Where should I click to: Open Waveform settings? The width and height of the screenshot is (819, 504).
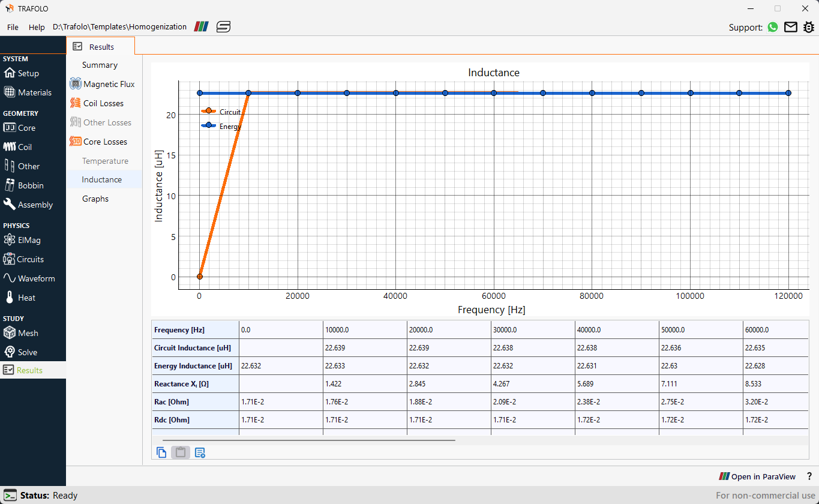click(29, 278)
